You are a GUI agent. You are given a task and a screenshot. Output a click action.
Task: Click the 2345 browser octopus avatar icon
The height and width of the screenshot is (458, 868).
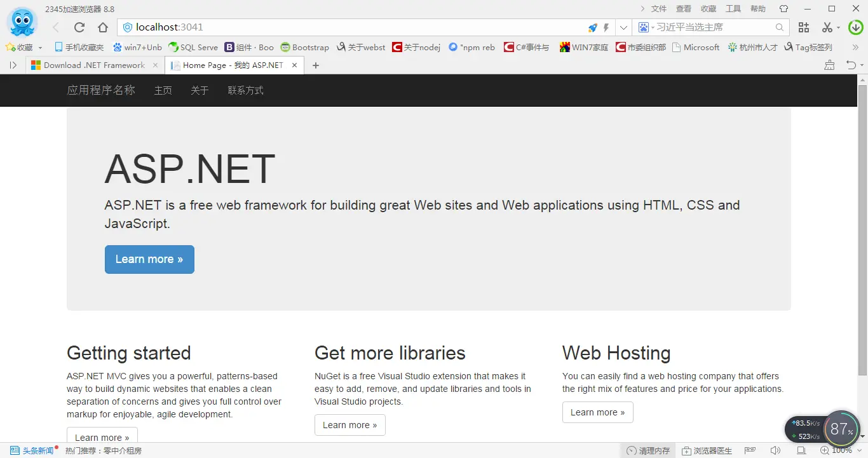tap(22, 23)
